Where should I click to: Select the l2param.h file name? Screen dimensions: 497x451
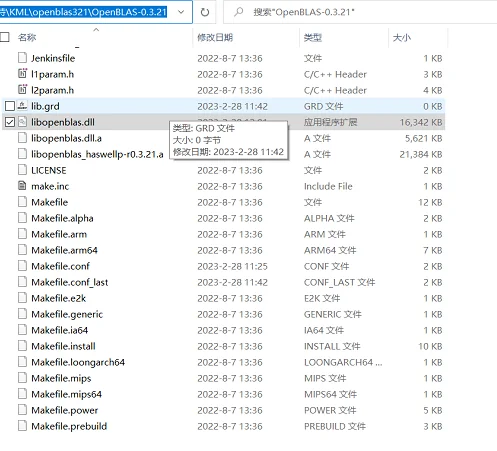coord(52,90)
